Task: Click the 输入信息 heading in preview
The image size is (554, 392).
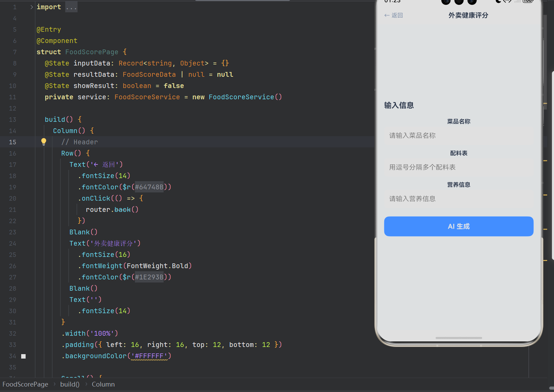Action: pyautogui.click(x=399, y=105)
